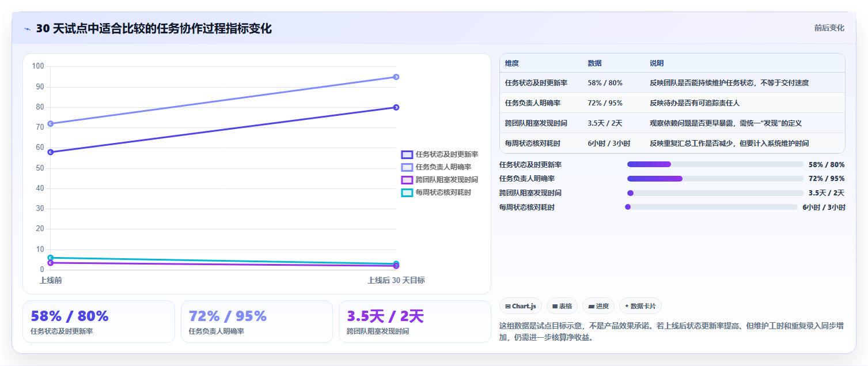Click the 说明 column header

[x=657, y=63]
